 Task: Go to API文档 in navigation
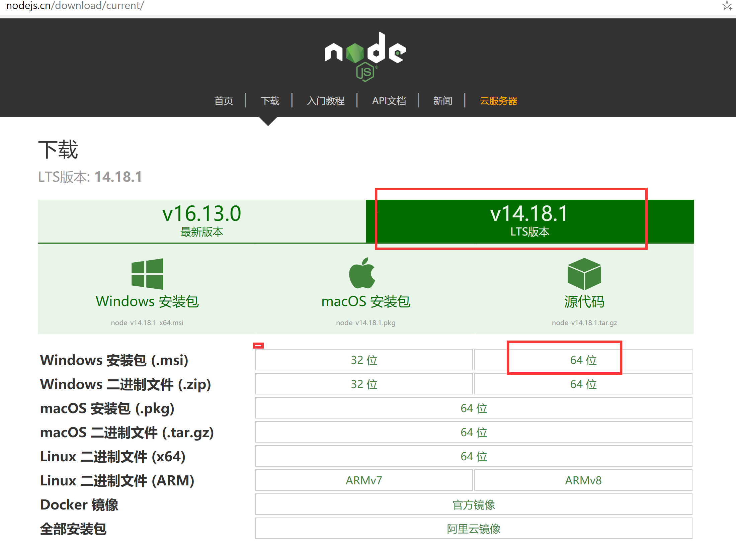coord(389,101)
